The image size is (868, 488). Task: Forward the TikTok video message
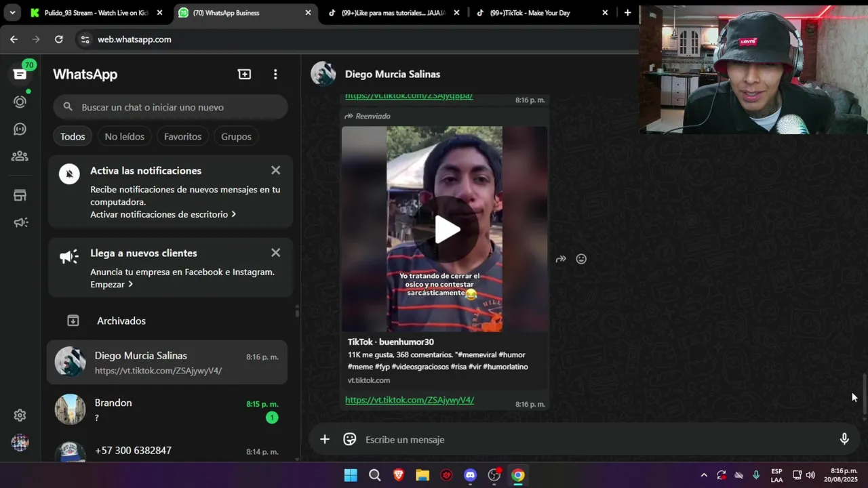[x=561, y=259]
